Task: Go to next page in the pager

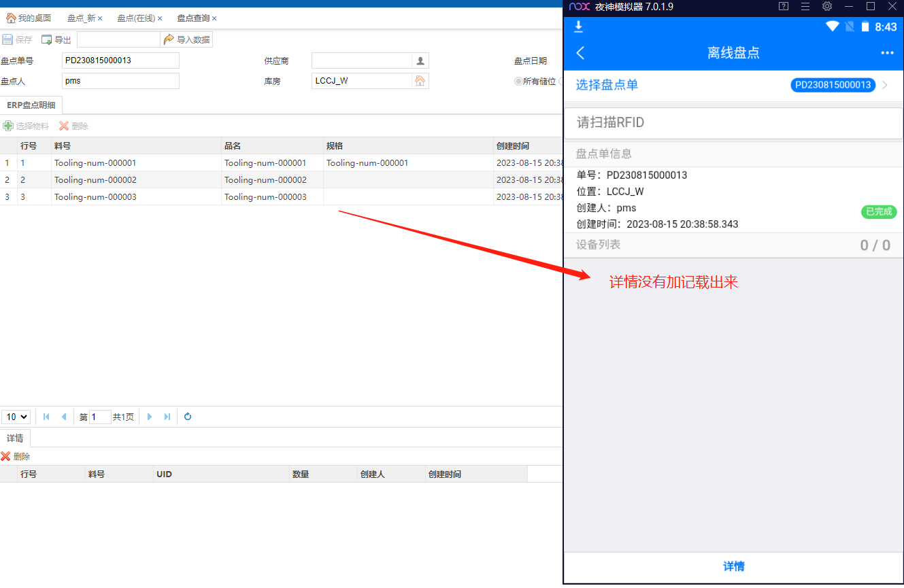Action: click(150, 417)
